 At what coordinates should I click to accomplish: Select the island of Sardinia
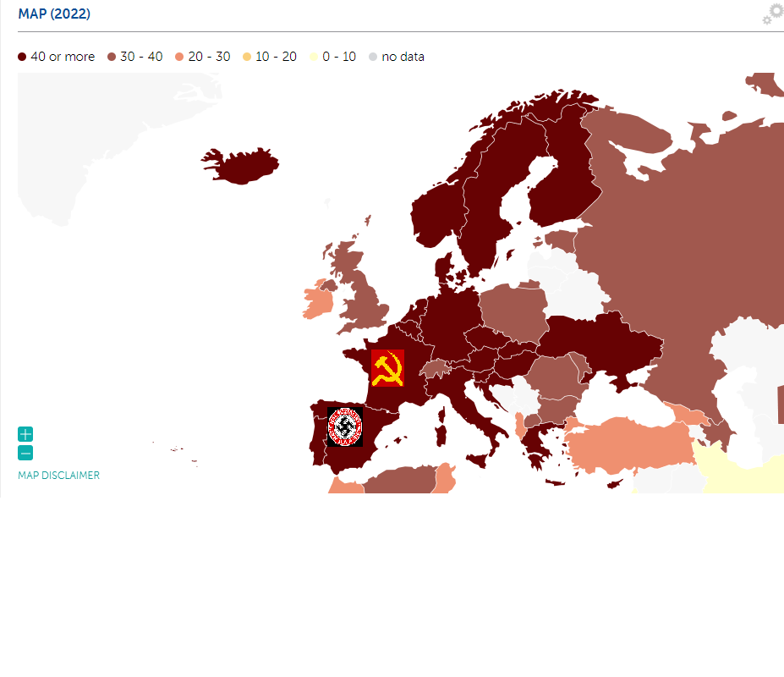[441, 435]
